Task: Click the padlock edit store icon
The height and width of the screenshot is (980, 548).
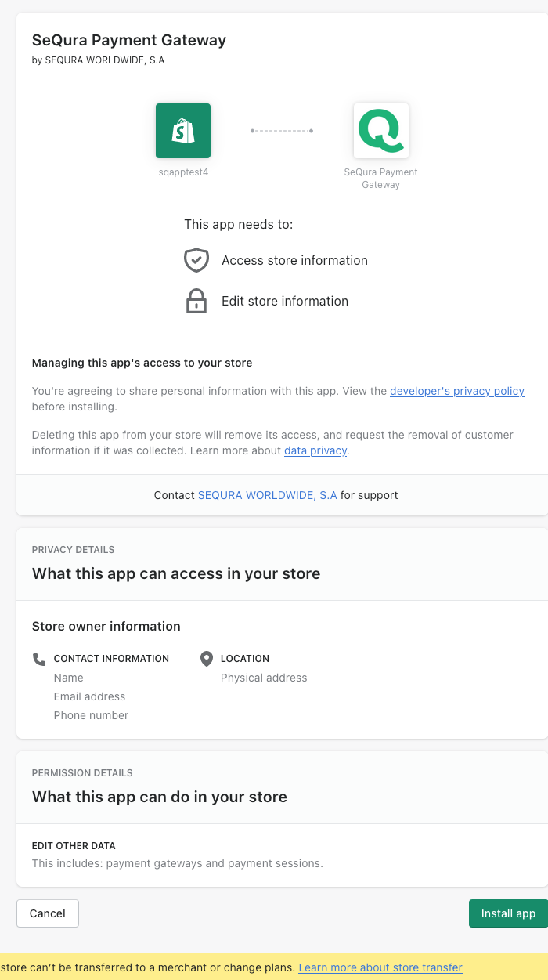Action: (x=196, y=301)
